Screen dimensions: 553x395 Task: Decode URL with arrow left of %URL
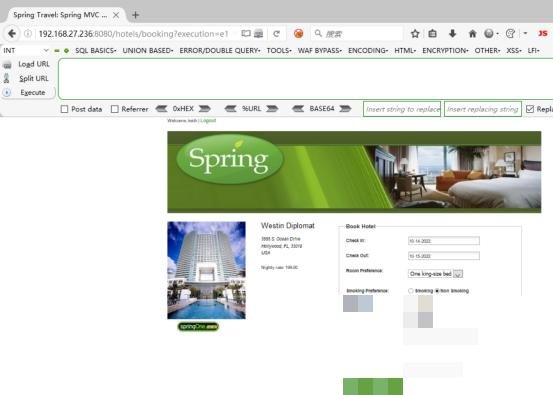coord(230,109)
